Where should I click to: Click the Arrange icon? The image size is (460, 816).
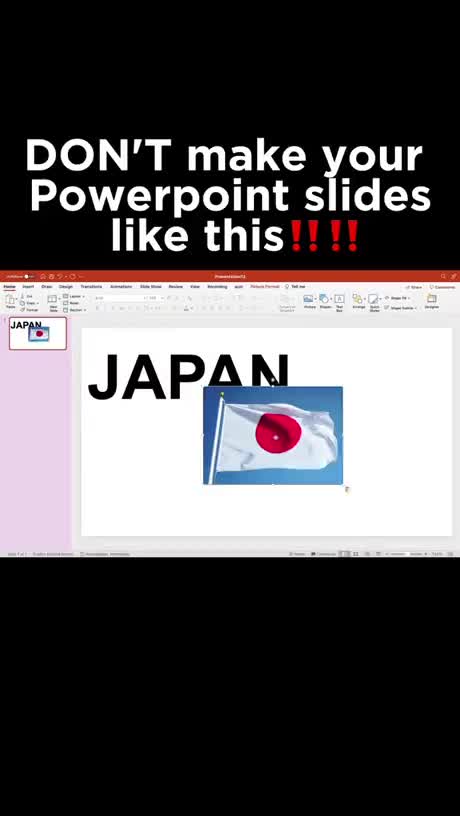pos(359,301)
